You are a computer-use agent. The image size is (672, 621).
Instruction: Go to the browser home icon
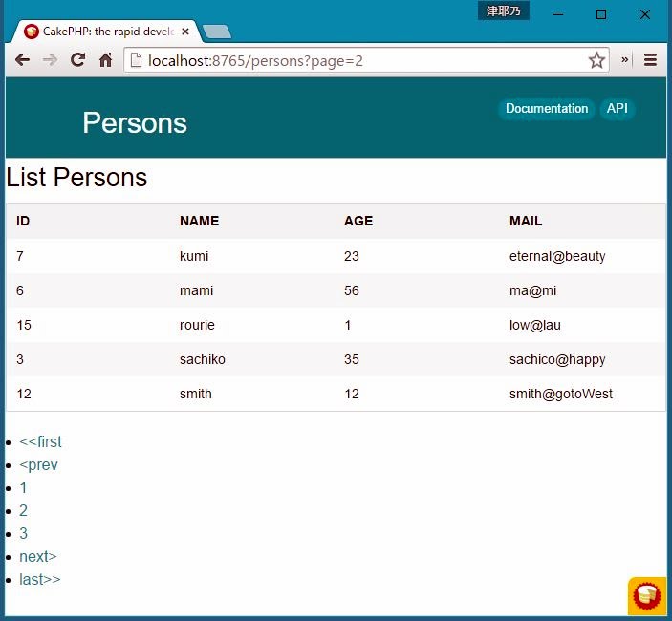[x=106, y=60]
